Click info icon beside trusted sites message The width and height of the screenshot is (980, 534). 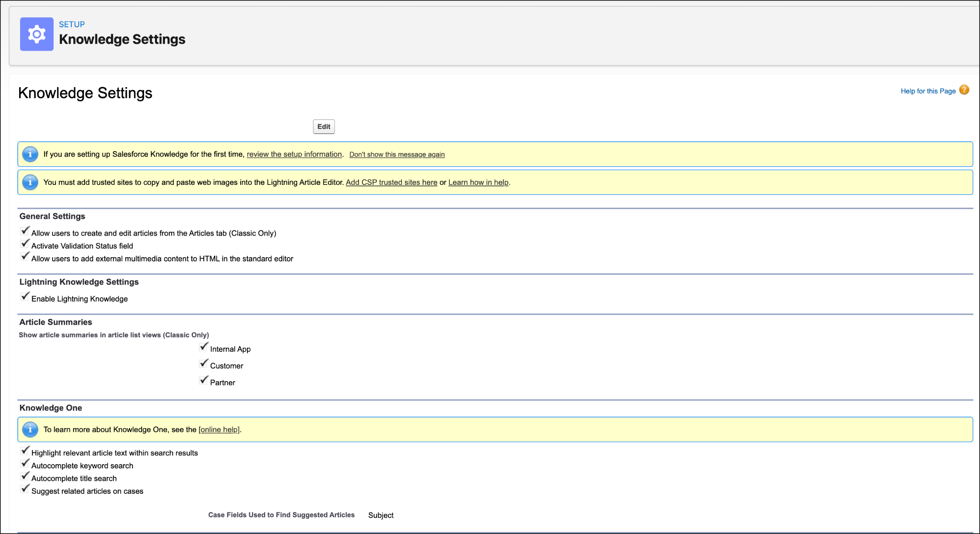(30, 182)
